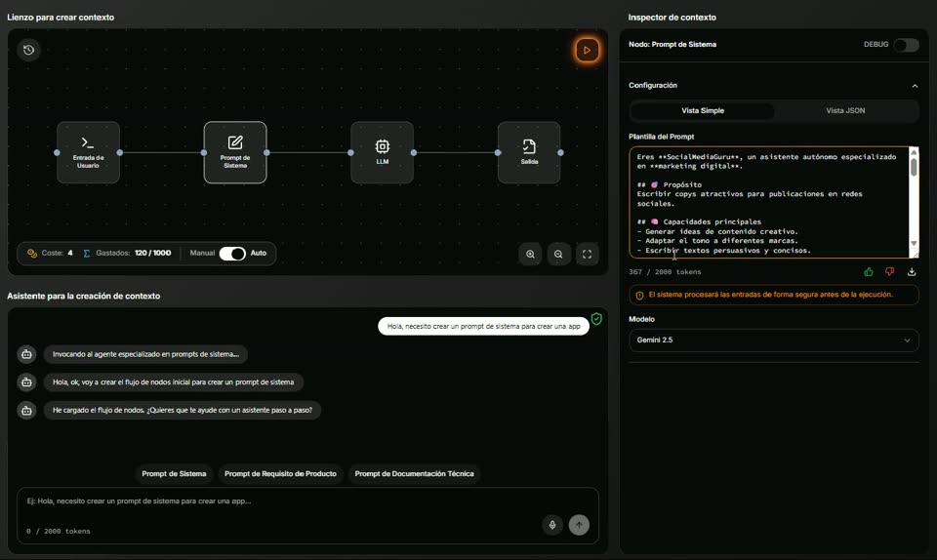Screen dimensions: 937x560
Task: Click the 'Asistente para la creación de contexto' title
Action: 84,297
